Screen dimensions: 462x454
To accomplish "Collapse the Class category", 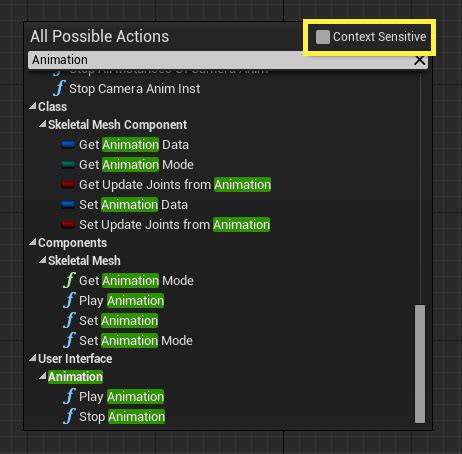I will (x=33, y=106).
